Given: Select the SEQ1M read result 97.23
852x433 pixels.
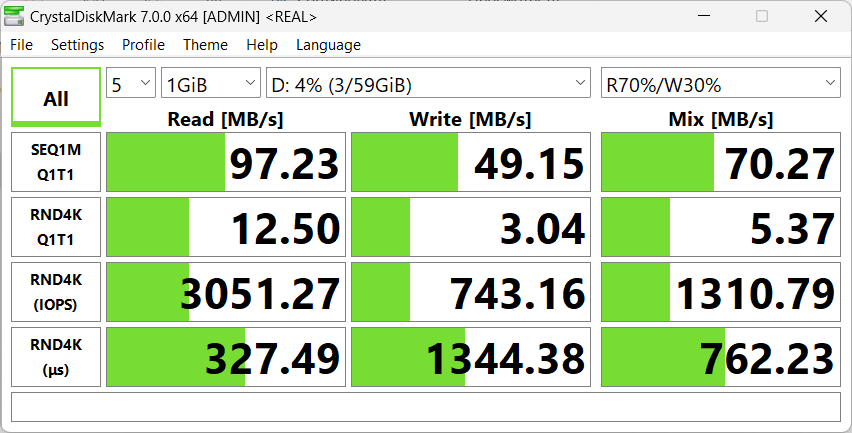Looking at the screenshot, I should (226, 162).
